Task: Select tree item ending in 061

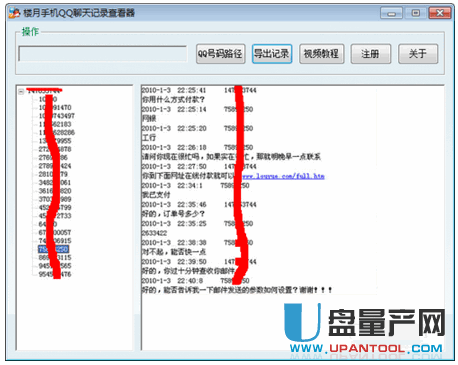Action: (55, 183)
